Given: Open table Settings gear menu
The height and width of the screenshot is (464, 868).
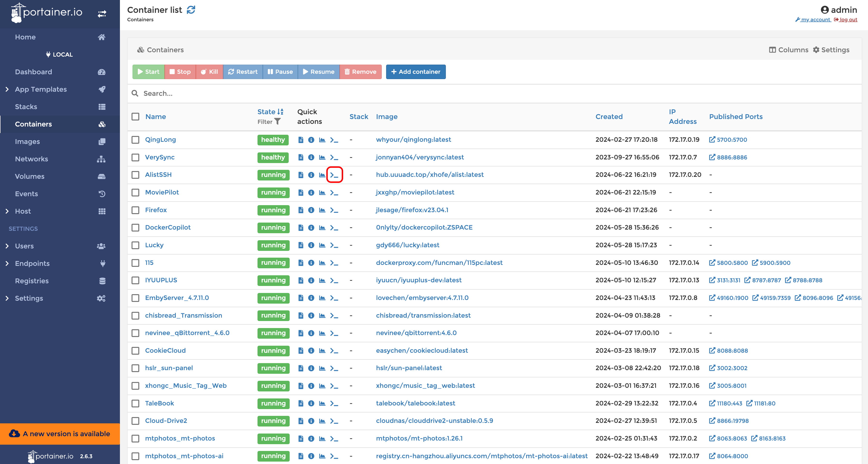Looking at the screenshot, I should [x=831, y=50].
